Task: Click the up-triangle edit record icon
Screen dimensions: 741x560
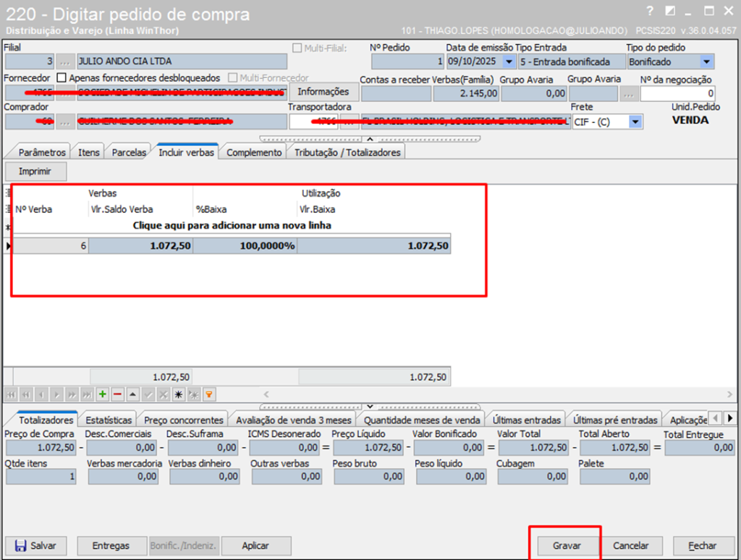Action: (x=132, y=394)
